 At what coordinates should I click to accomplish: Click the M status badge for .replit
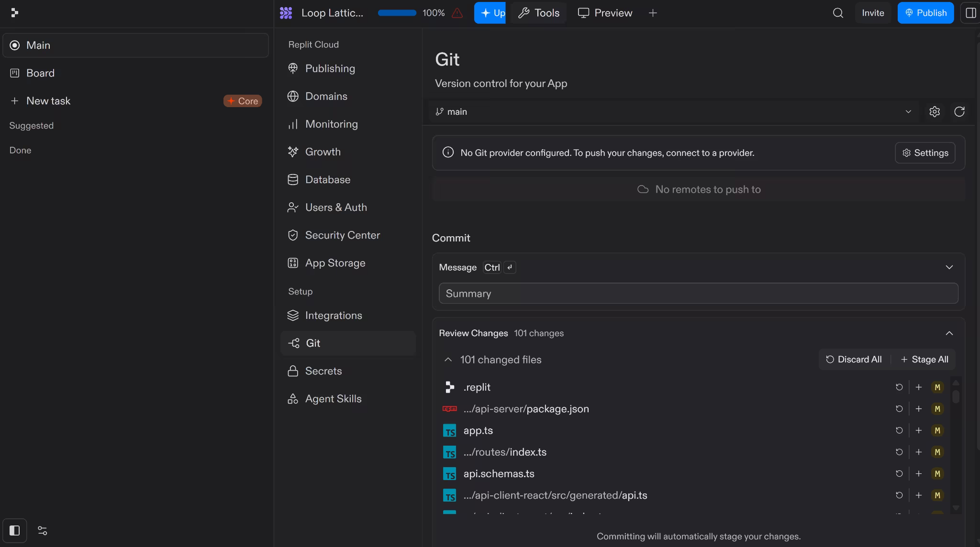937,387
